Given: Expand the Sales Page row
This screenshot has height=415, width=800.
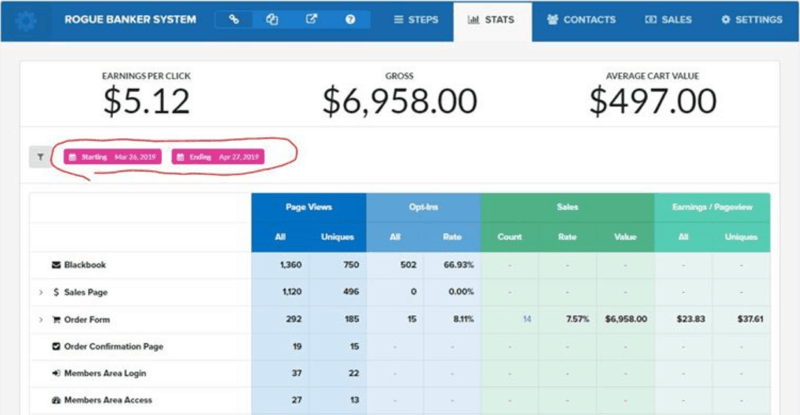Looking at the screenshot, I should [41, 292].
